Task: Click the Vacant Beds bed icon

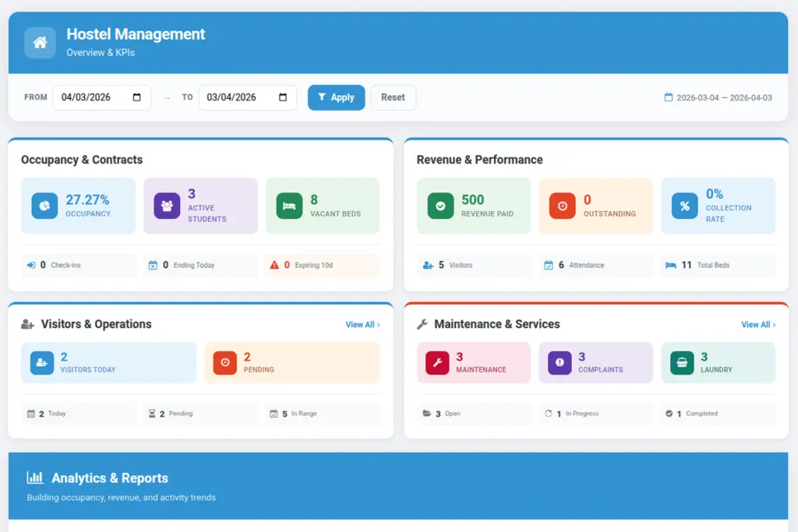Action: pos(289,206)
